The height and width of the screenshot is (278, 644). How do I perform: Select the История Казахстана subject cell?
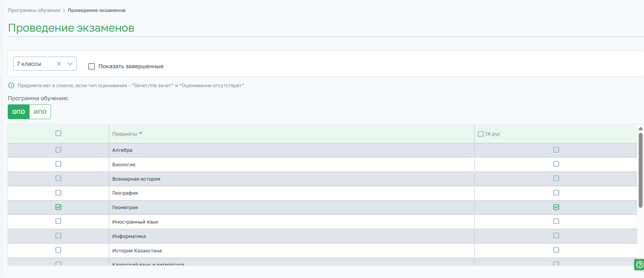(292, 251)
